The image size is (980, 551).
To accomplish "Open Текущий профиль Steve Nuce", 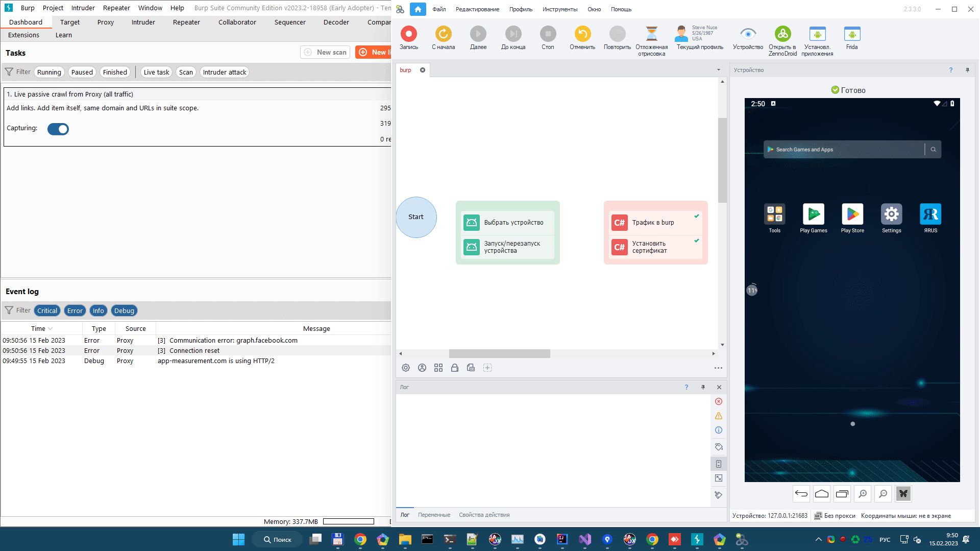I will click(700, 38).
